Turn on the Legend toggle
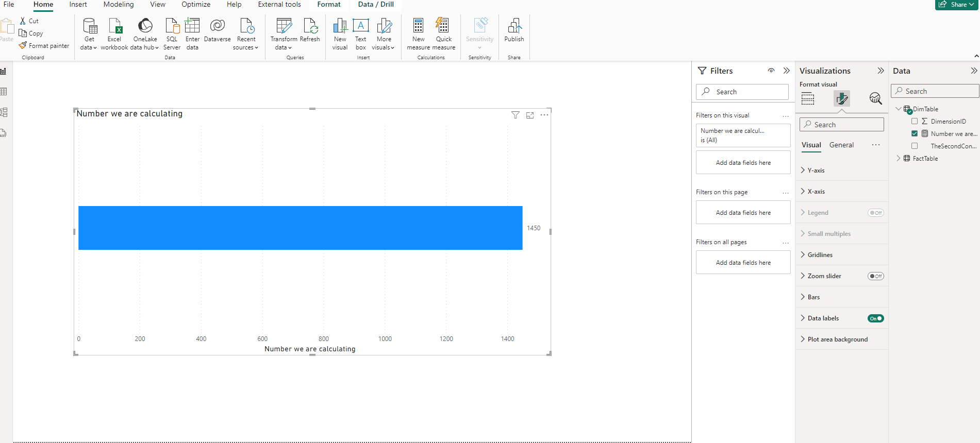The height and width of the screenshot is (443, 980). click(x=875, y=213)
